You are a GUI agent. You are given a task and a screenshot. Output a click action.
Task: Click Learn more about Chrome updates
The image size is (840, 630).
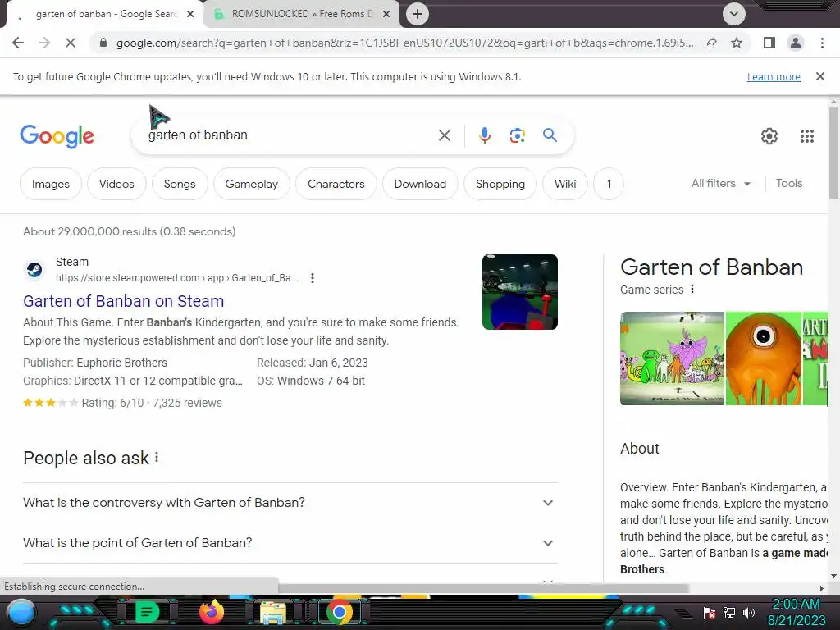(774, 76)
